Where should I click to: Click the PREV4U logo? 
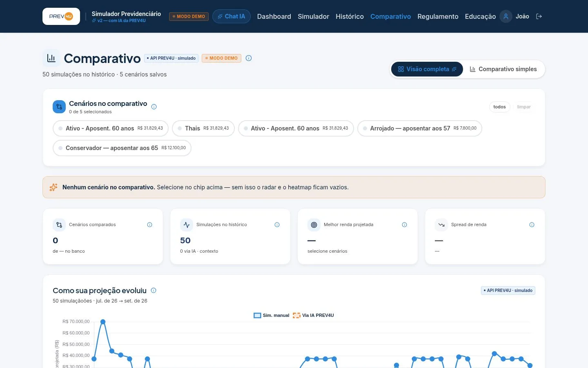[x=61, y=16]
